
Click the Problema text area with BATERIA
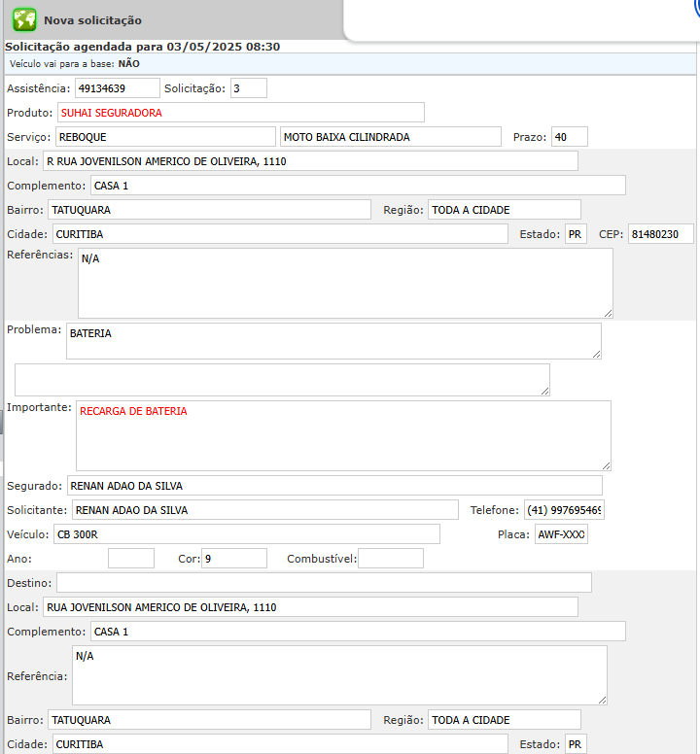(333, 341)
